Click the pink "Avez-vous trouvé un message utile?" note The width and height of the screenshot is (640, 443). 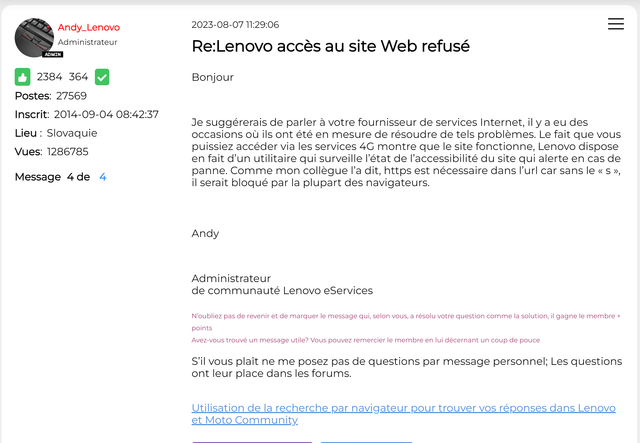[366, 340]
